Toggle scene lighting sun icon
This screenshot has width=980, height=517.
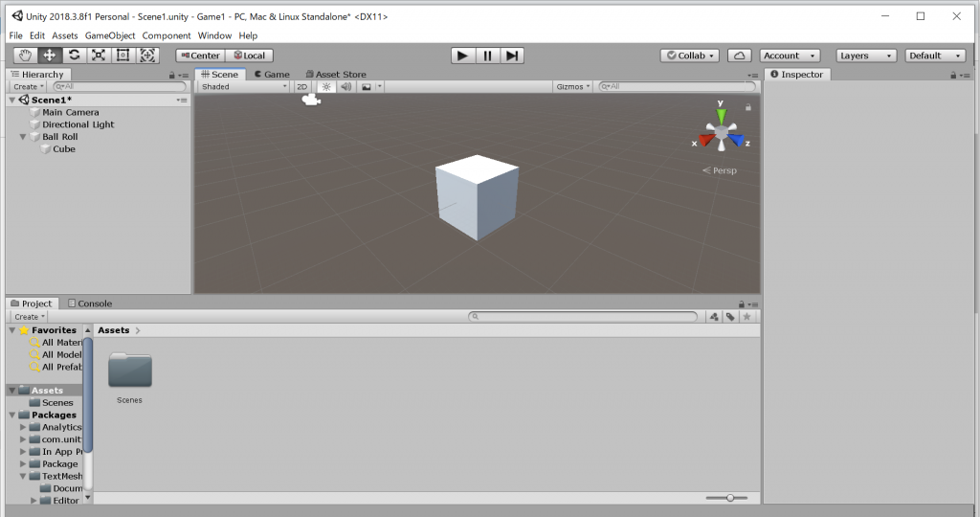[x=326, y=87]
